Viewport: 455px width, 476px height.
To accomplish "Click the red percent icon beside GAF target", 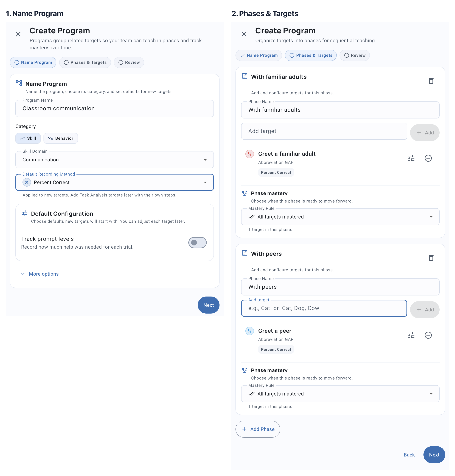I will coord(250,154).
